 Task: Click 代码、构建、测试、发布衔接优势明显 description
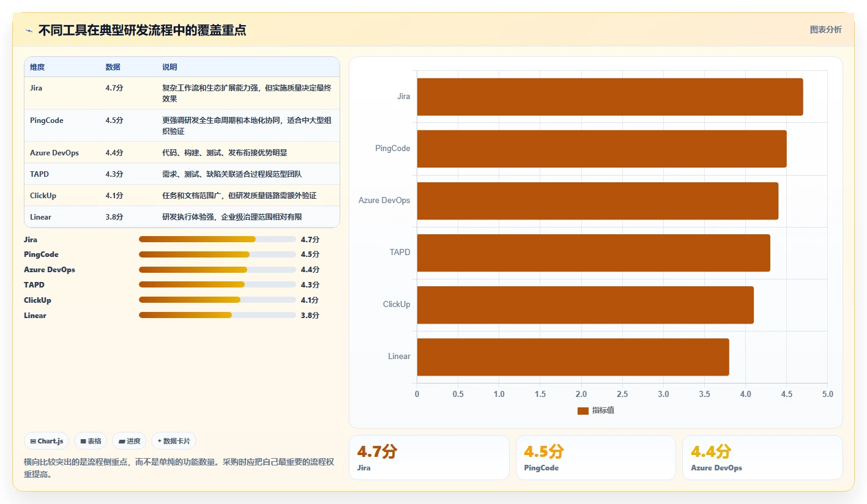225,153
